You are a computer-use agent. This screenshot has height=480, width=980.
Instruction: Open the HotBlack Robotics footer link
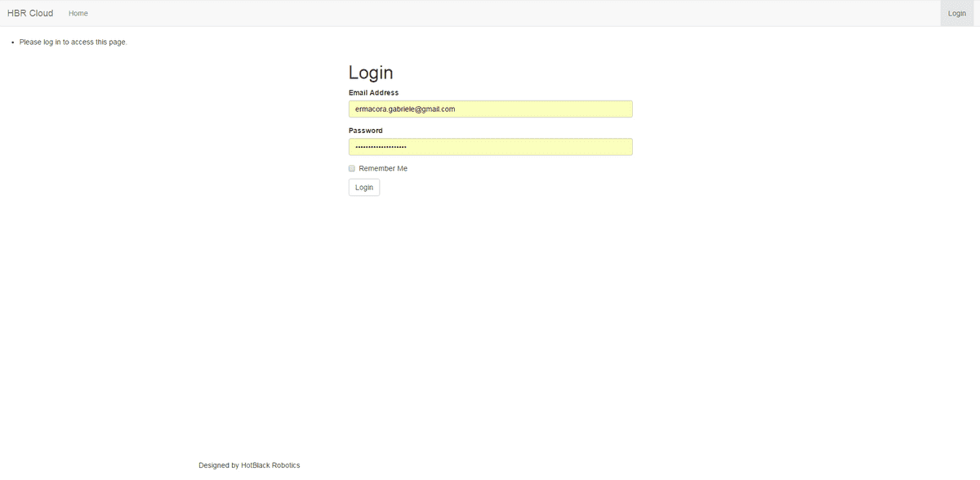coord(270,465)
